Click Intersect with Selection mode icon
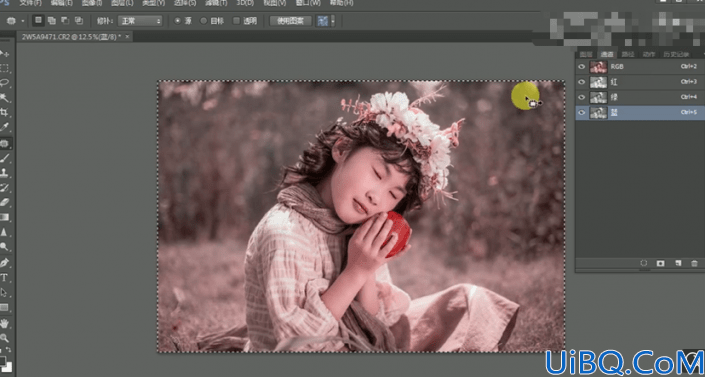The image size is (705, 377). (x=79, y=21)
